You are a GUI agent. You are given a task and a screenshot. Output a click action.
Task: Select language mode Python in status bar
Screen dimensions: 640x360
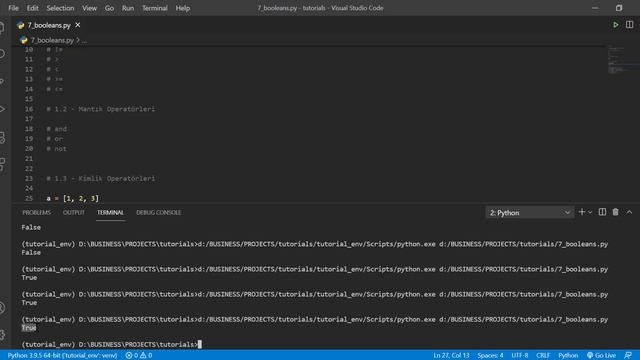click(x=568, y=356)
